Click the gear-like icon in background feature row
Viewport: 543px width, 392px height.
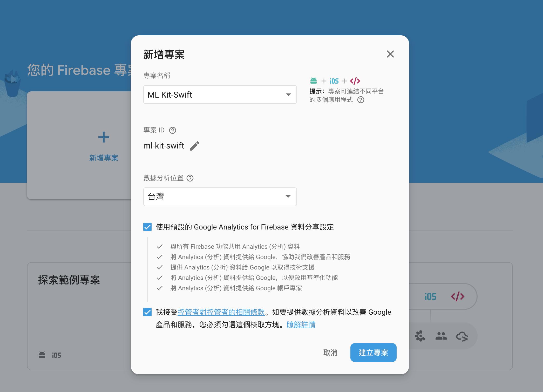pyautogui.click(x=420, y=336)
